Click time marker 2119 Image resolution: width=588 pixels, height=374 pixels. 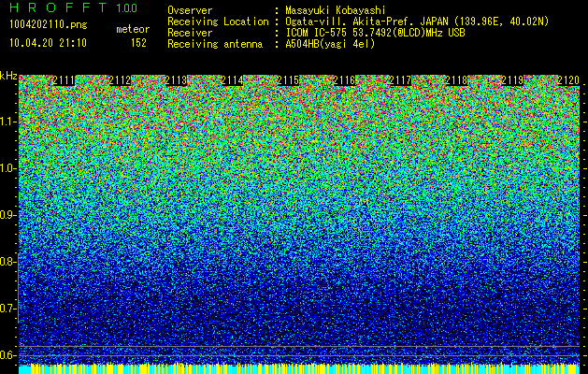pos(512,80)
